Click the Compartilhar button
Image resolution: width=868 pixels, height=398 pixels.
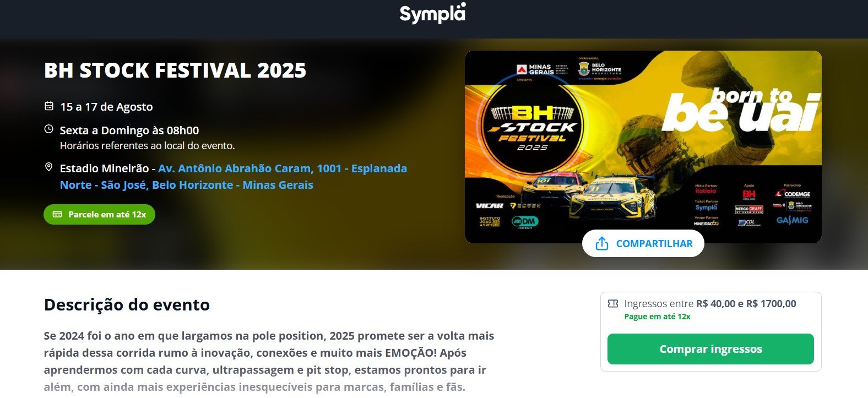(x=643, y=243)
